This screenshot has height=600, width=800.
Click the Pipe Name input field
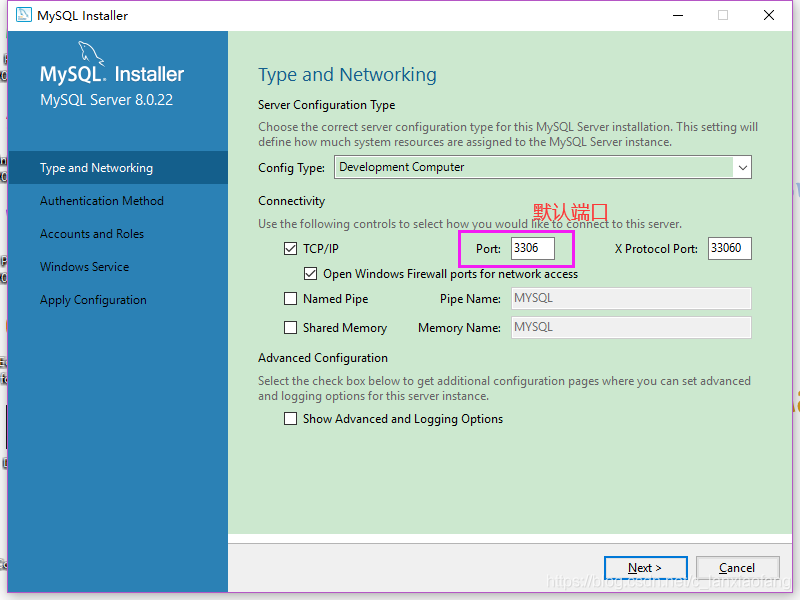631,298
